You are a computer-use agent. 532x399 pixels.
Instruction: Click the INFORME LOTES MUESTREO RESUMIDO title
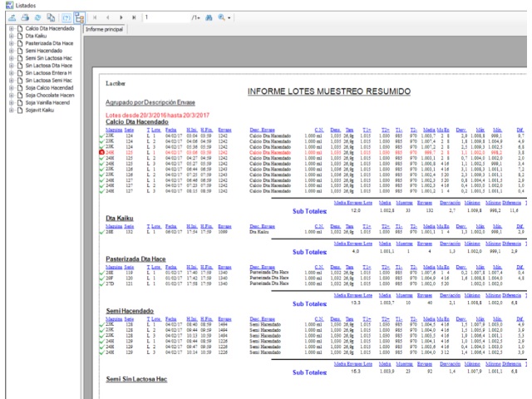[x=329, y=91]
